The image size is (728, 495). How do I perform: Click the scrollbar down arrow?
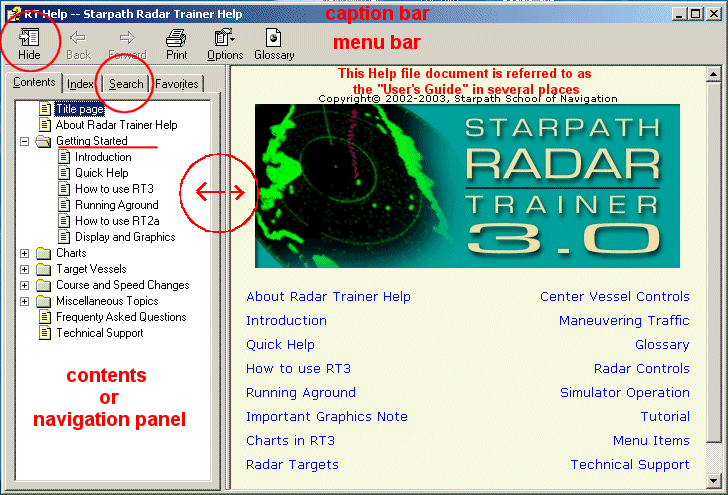713,481
